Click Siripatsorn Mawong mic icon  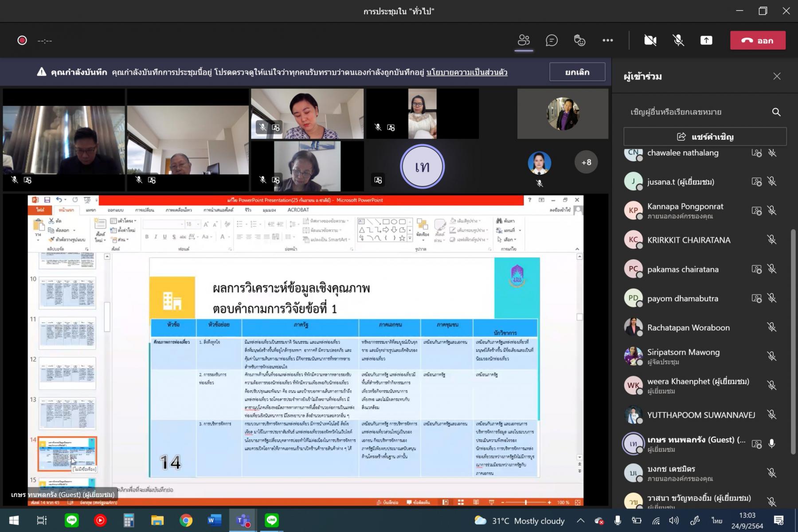(x=772, y=356)
